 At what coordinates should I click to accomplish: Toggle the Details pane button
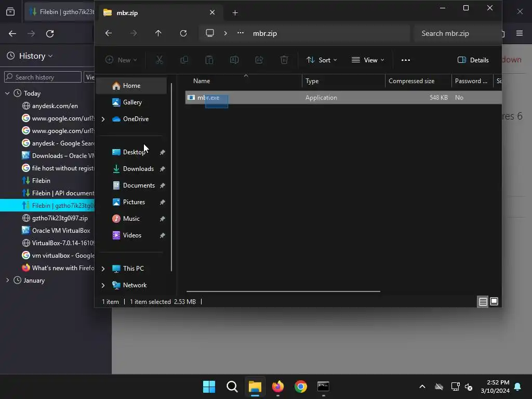(x=473, y=60)
